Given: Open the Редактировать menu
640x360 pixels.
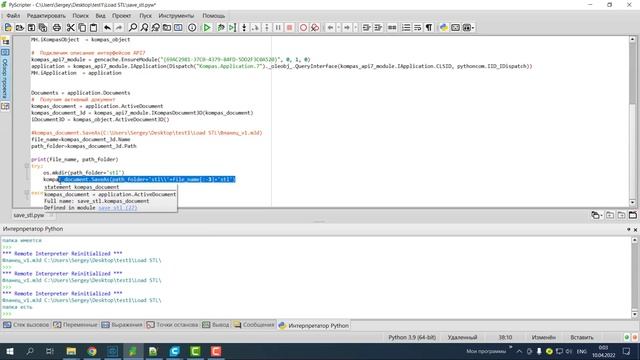Looking at the screenshot, I should (46, 16).
